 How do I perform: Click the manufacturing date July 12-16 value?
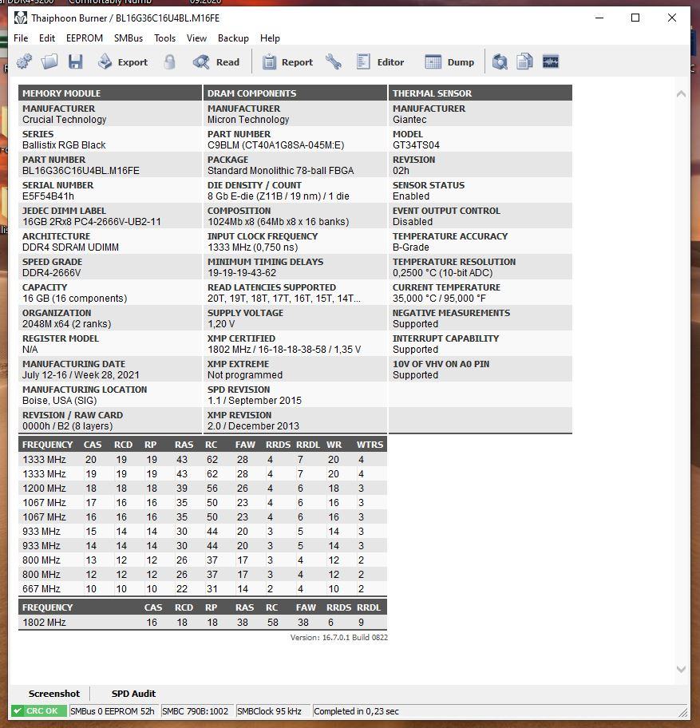tap(81, 374)
